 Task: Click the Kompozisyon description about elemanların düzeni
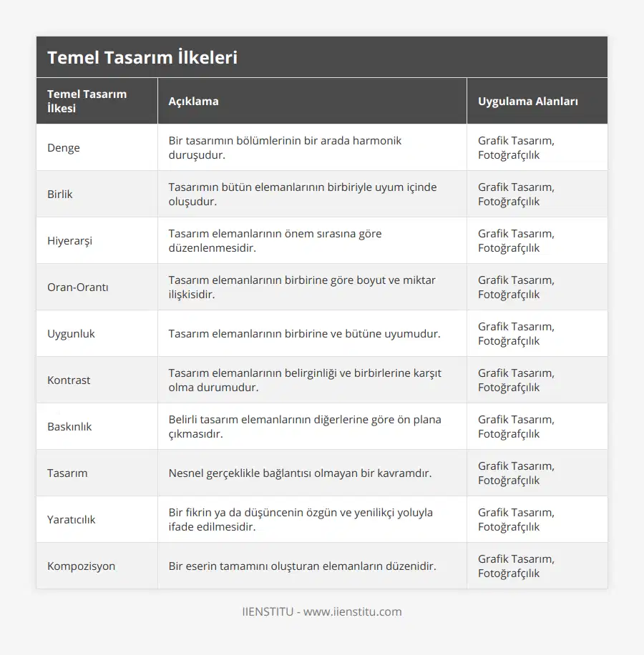coord(302,566)
